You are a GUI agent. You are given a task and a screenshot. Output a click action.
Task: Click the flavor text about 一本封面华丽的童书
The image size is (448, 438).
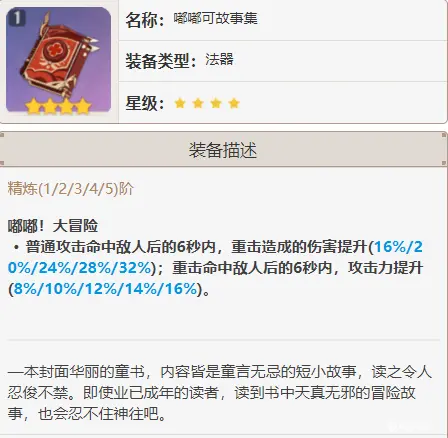(220, 393)
